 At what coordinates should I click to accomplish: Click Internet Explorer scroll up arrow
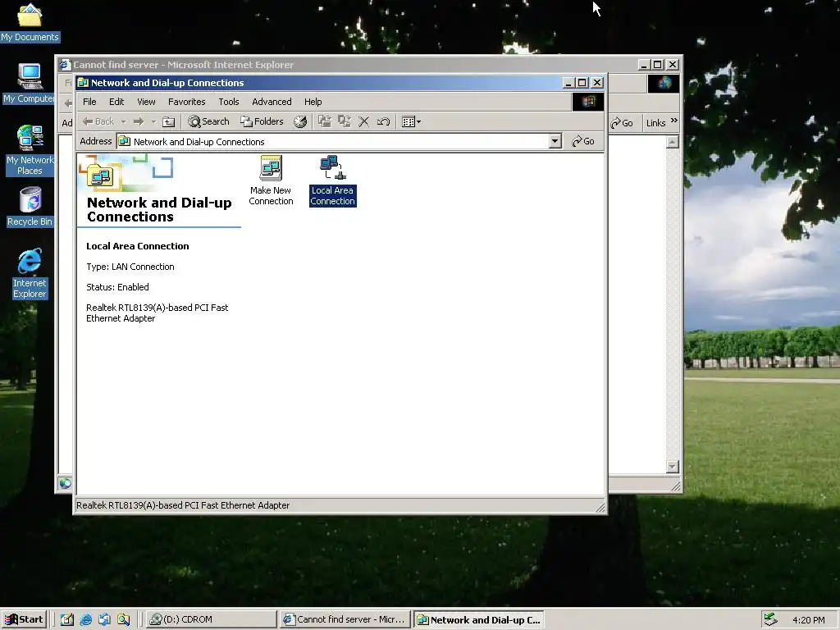[673, 142]
